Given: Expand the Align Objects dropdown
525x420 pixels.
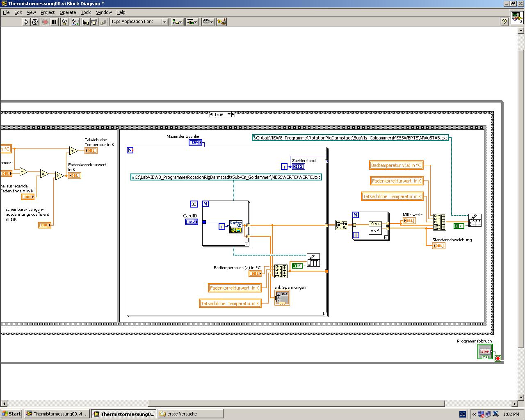Looking at the screenshot, I should pos(177,22).
